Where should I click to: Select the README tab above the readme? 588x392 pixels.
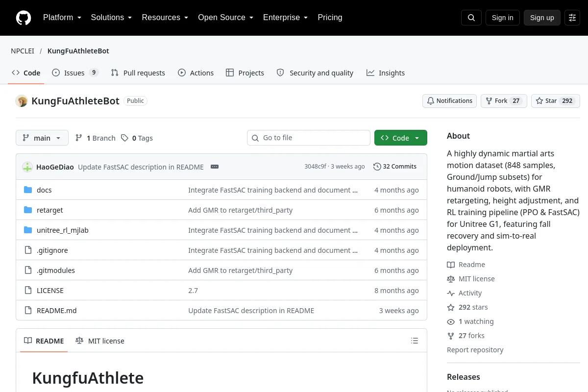point(44,341)
